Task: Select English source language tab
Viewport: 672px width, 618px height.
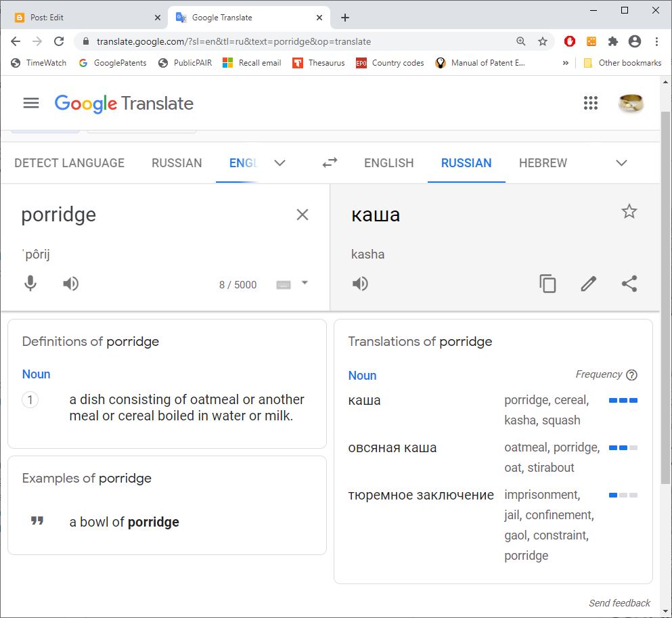Action: [243, 163]
